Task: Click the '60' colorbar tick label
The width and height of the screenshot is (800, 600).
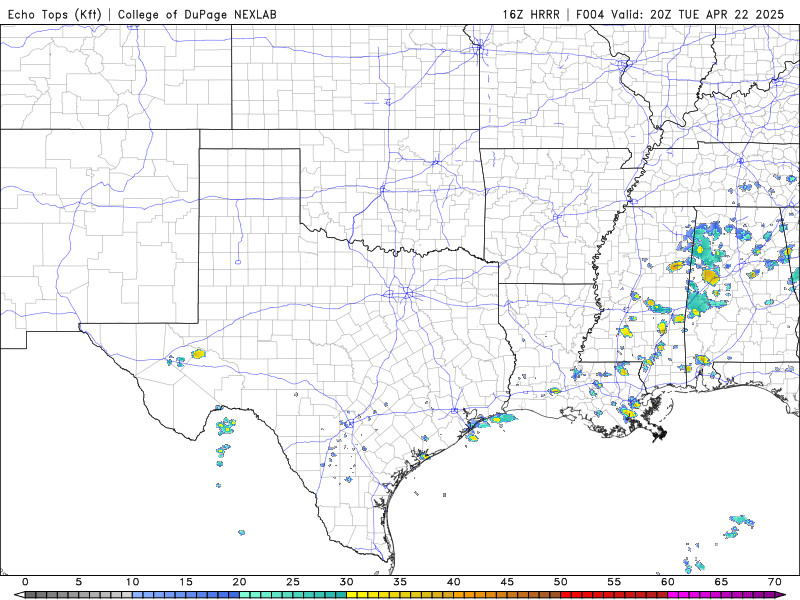Action: point(668,582)
